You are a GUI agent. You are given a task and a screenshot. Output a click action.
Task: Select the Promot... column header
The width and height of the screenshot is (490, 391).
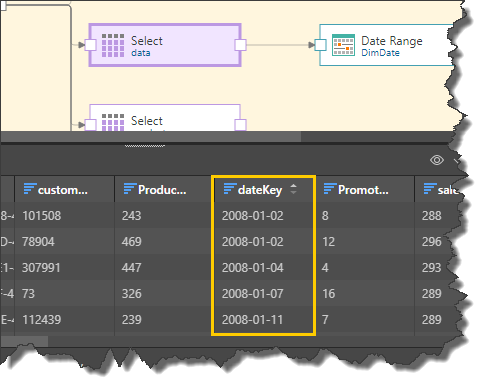pyautogui.click(x=365, y=189)
